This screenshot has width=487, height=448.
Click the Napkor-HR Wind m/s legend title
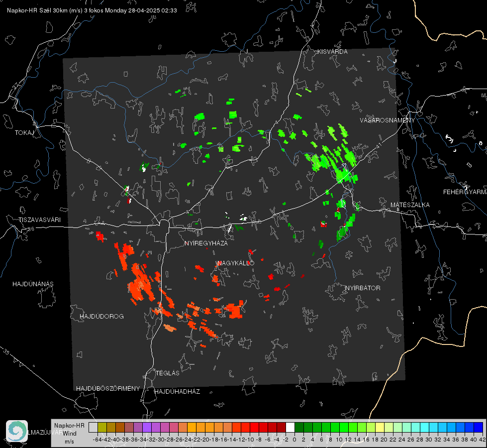point(69,434)
